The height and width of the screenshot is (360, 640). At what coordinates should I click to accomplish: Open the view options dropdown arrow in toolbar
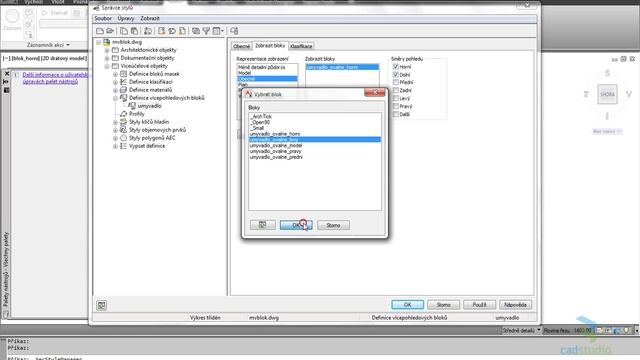[222, 31]
